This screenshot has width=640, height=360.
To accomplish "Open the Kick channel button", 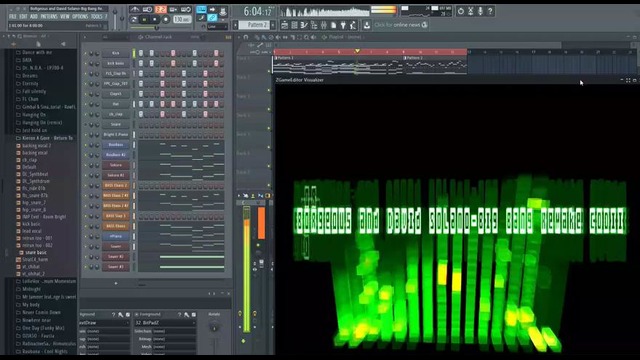I will 116,53.
